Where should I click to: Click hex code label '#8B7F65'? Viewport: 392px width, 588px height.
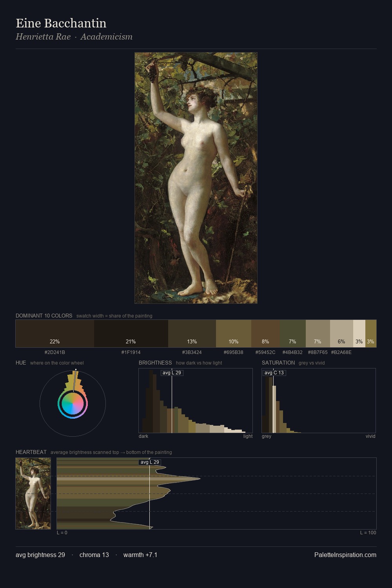(x=318, y=352)
